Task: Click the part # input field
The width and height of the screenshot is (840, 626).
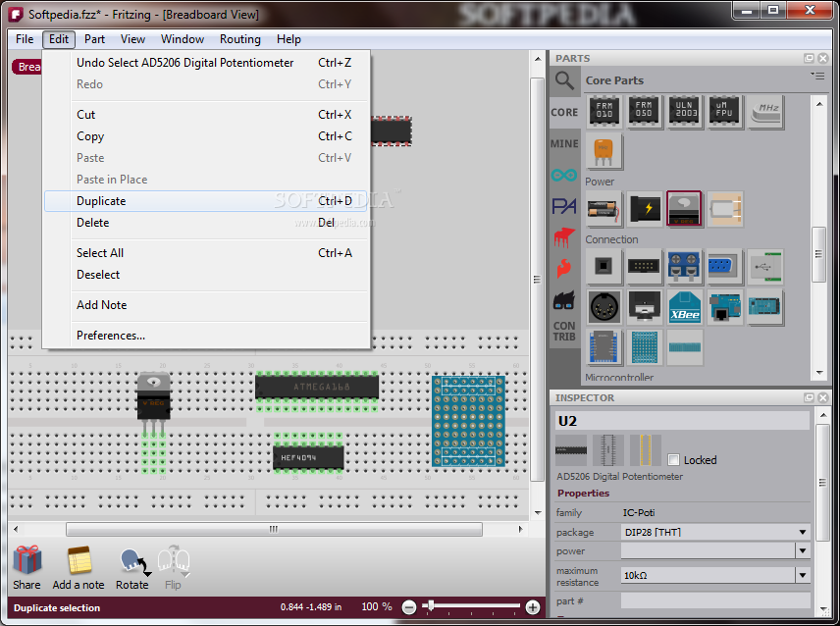Action: 715,600
